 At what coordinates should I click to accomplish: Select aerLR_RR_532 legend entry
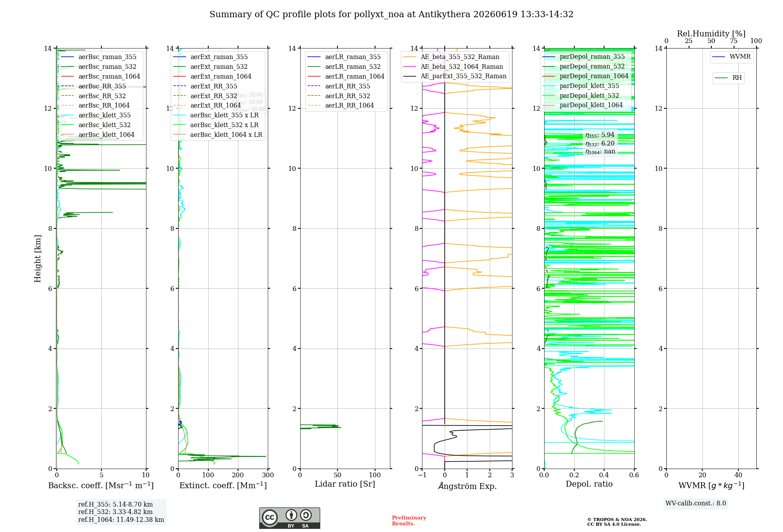tap(339, 96)
